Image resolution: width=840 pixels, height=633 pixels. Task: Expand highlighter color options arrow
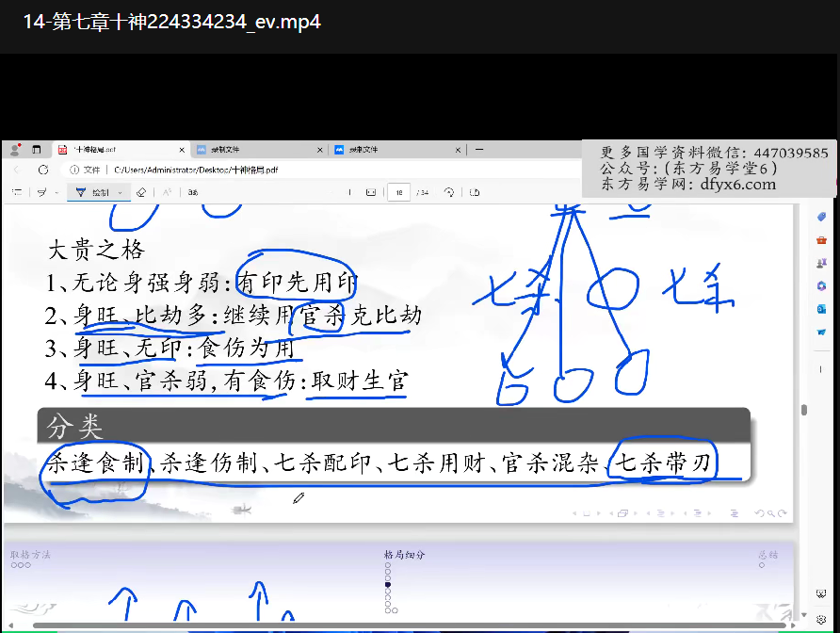point(57,192)
